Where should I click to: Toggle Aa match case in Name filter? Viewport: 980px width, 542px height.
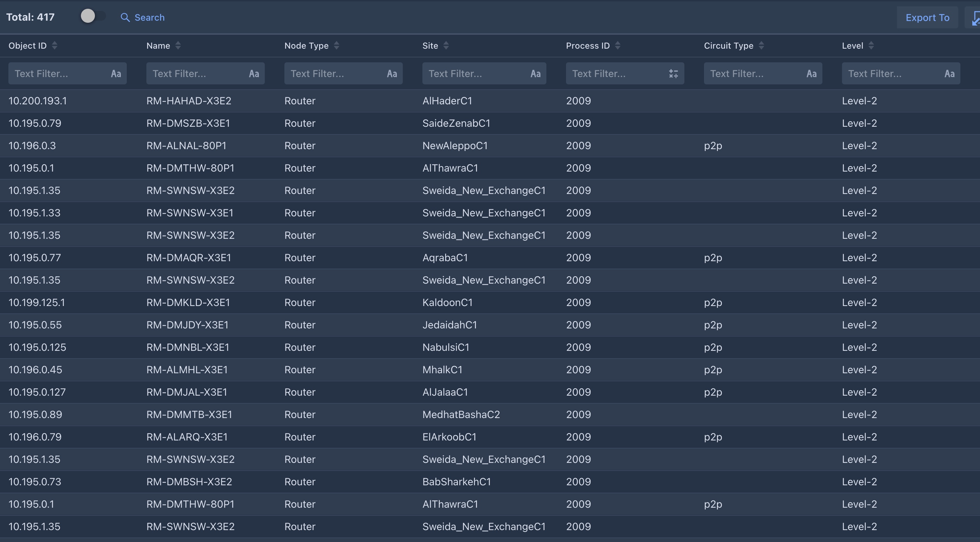pyautogui.click(x=254, y=74)
